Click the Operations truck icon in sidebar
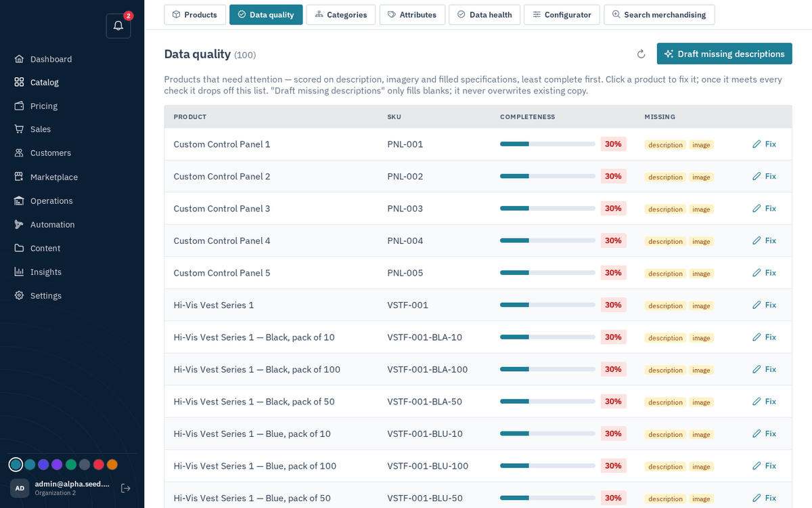This screenshot has width=812, height=508. [x=19, y=200]
